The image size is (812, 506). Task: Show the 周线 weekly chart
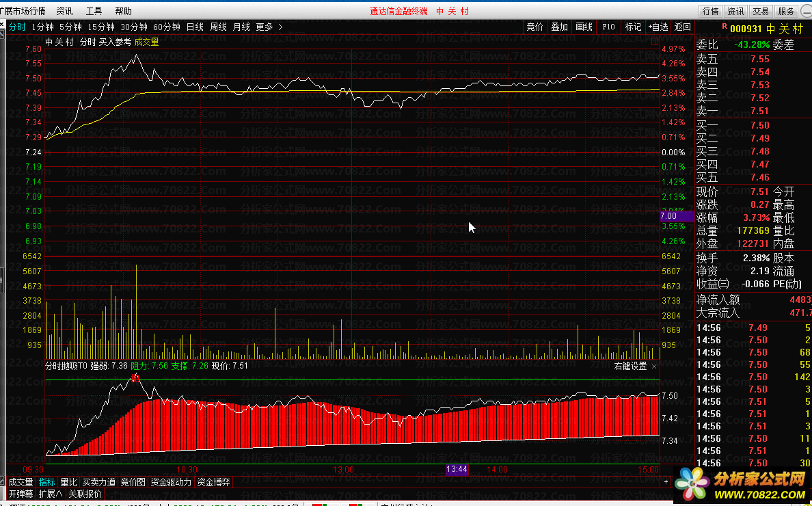point(218,27)
